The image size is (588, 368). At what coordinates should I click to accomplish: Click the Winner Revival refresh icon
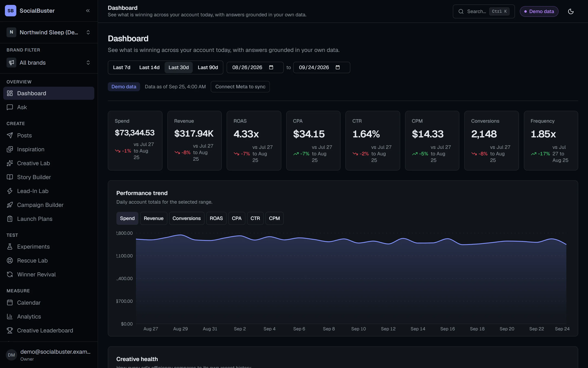pyautogui.click(x=10, y=274)
